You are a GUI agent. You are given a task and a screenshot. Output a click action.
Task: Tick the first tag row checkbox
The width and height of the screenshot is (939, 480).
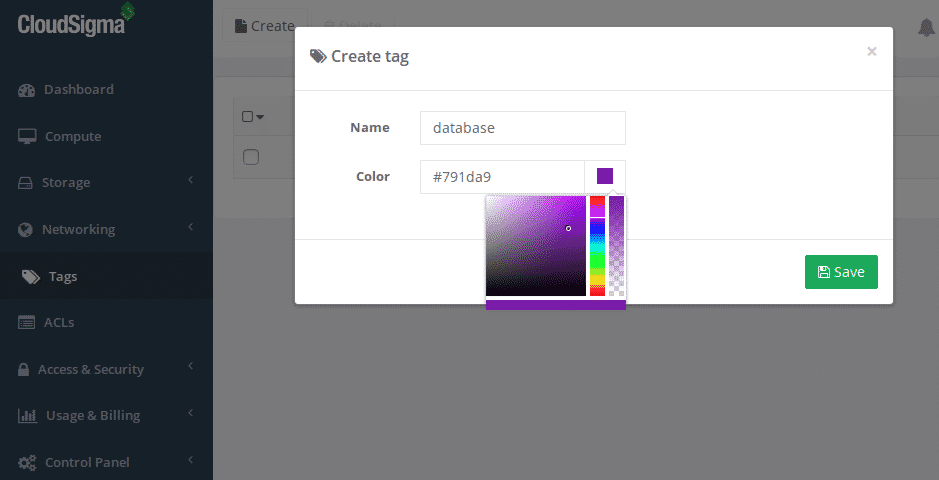point(250,157)
